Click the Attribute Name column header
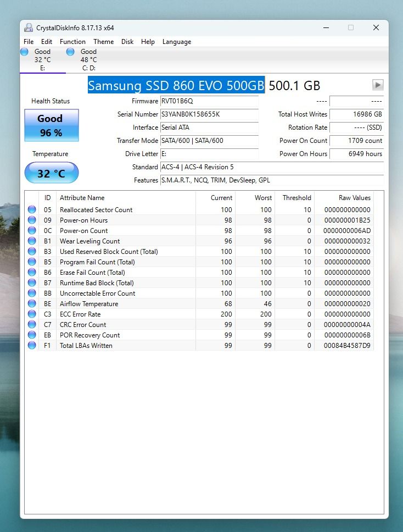 [126, 198]
